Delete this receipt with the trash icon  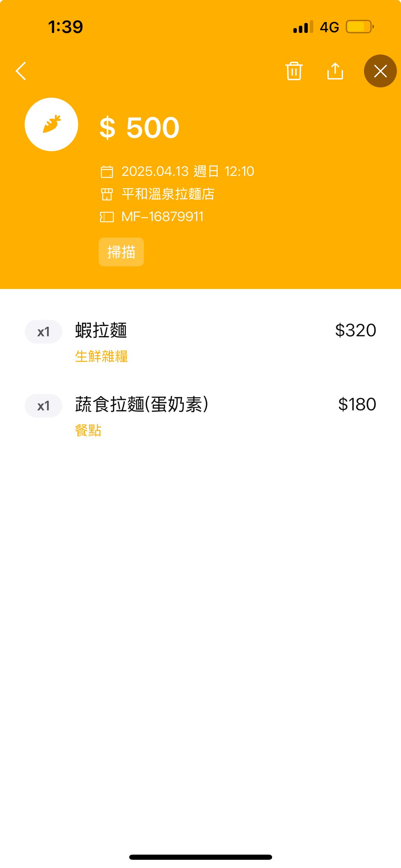click(x=294, y=71)
